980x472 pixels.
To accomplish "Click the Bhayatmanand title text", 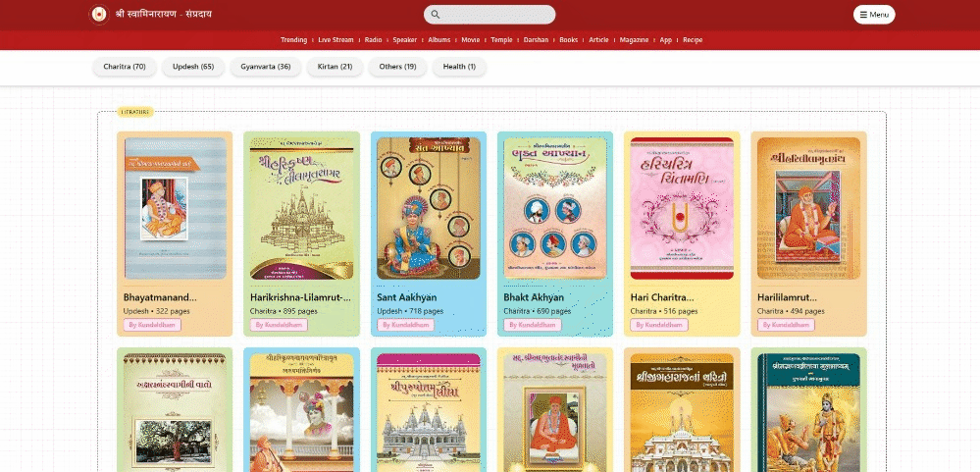I will pyautogui.click(x=160, y=297).
